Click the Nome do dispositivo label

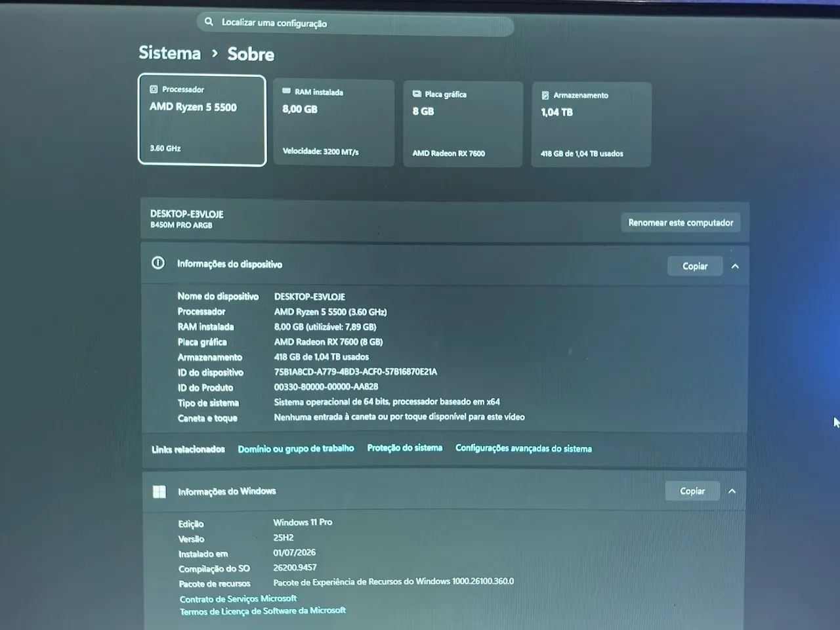[x=218, y=297]
